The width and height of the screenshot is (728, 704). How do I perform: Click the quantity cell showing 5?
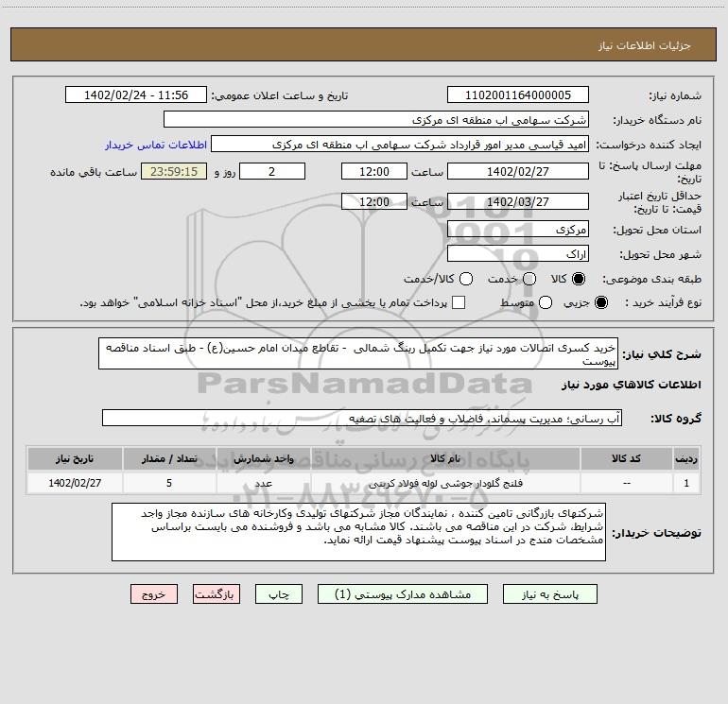(x=169, y=483)
